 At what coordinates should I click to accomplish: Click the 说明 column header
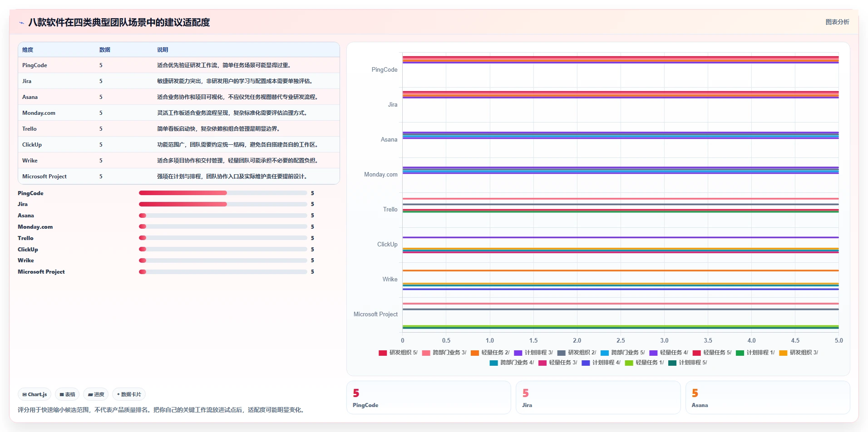click(x=163, y=50)
